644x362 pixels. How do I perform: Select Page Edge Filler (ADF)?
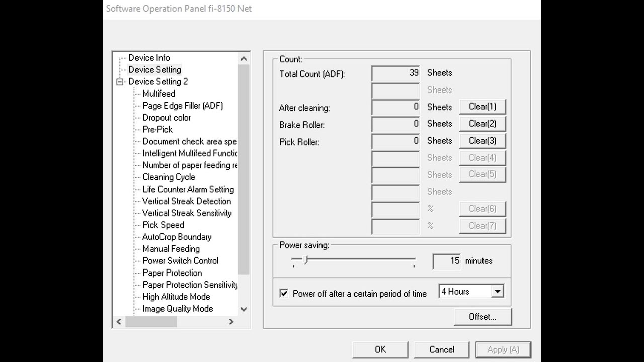click(x=183, y=106)
